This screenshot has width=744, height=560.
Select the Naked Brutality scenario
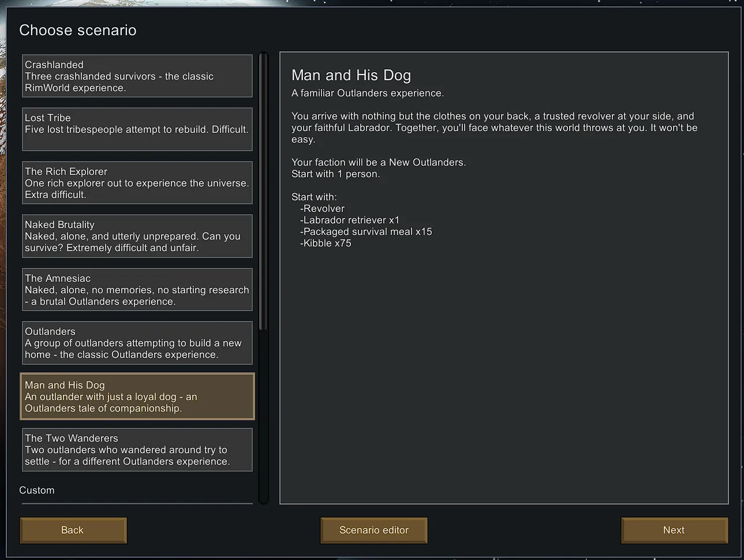coord(137,236)
